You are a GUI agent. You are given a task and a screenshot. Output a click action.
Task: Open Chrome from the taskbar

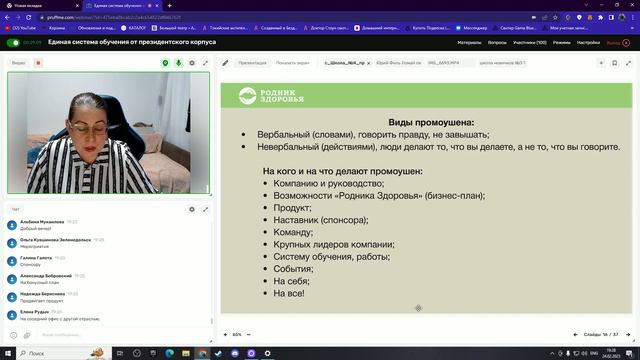point(202,353)
